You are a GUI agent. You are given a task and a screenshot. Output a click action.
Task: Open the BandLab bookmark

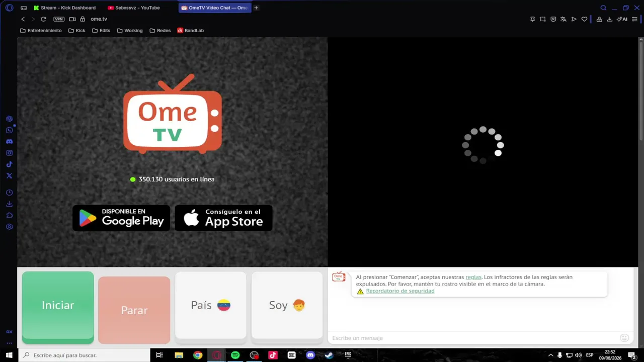point(191,31)
